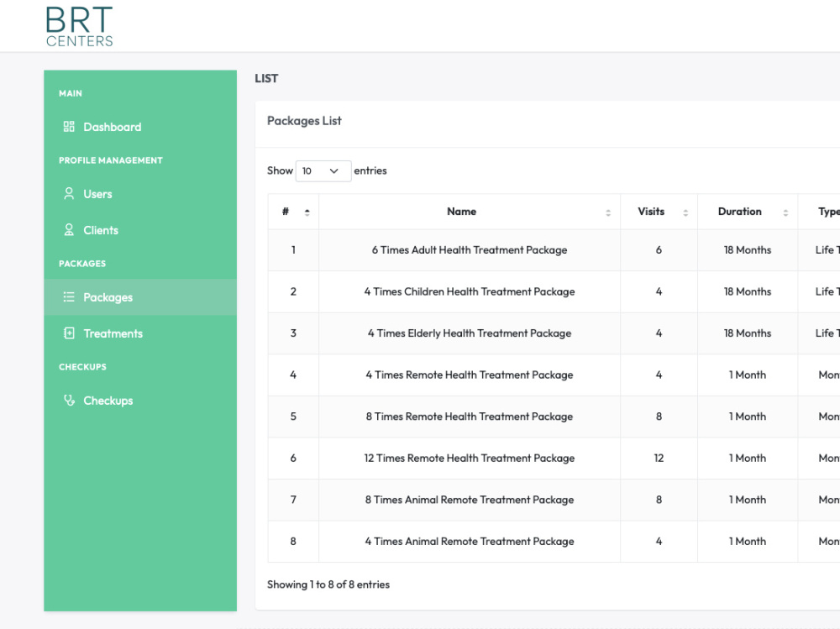Click the Showing 1 to 8 of 8 entries text
This screenshot has height=629, width=840.
(x=328, y=584)
